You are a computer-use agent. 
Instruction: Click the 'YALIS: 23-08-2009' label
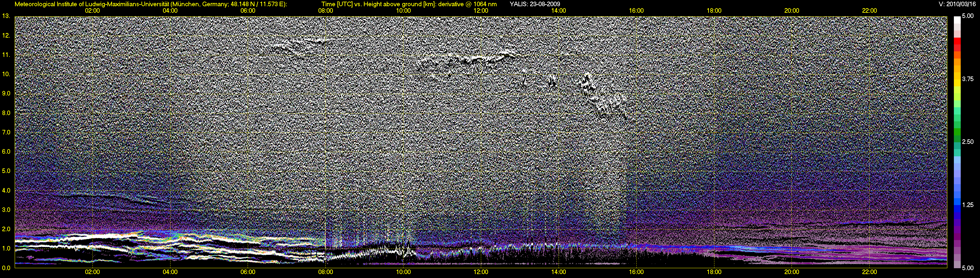tap(534, 4)
